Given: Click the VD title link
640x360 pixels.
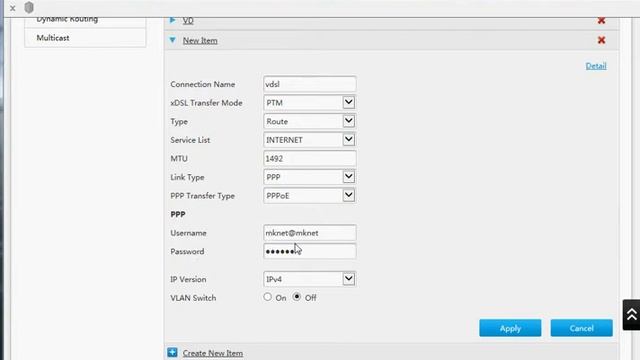Looking at the screenshot, I should pos(188,20).
